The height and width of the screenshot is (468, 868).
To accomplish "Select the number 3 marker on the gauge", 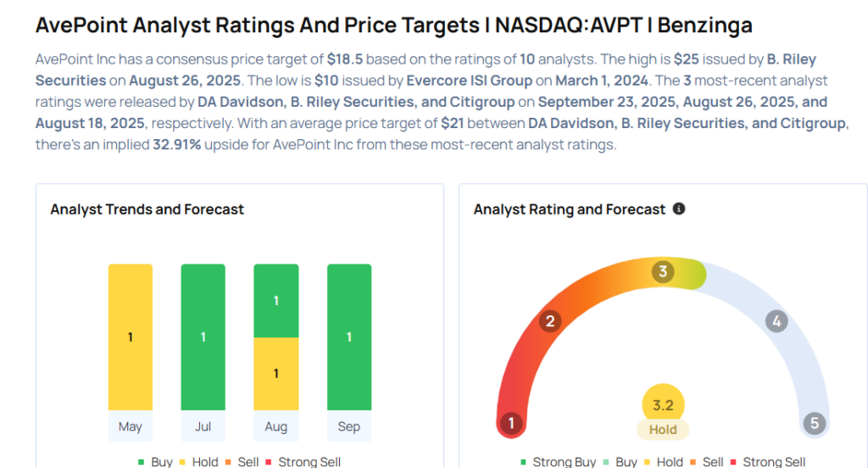I will coord(663,272).
